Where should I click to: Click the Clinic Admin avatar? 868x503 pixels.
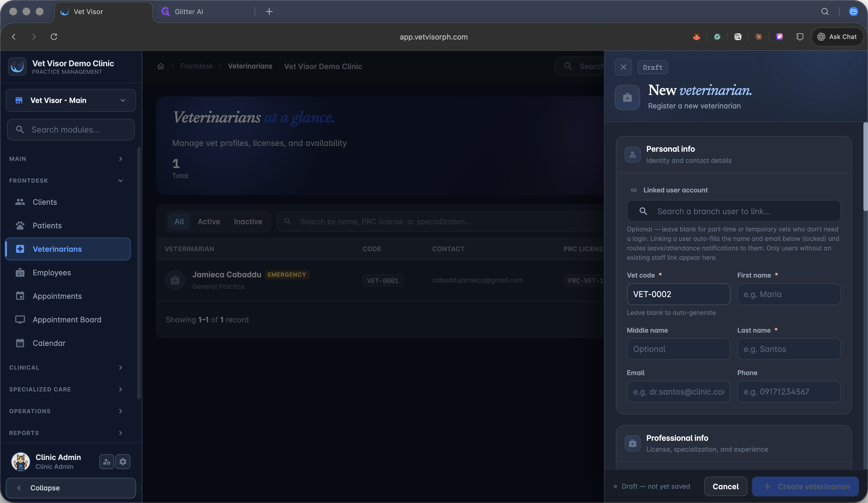pyautogui.click(x=20, y=461)
